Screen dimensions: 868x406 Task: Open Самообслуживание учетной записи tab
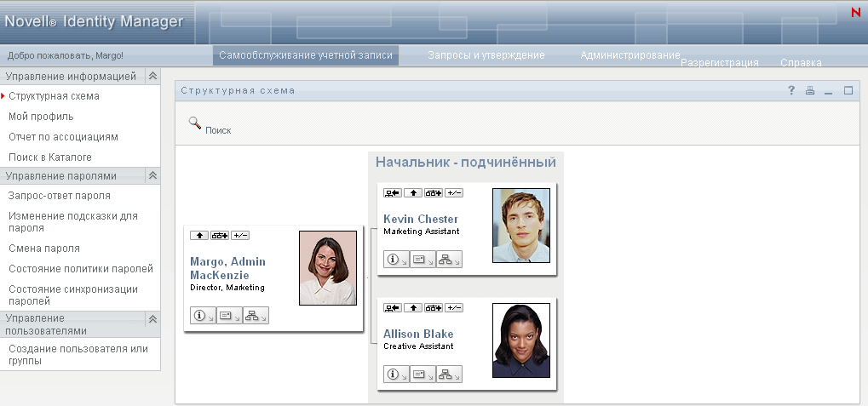(306, 55)
